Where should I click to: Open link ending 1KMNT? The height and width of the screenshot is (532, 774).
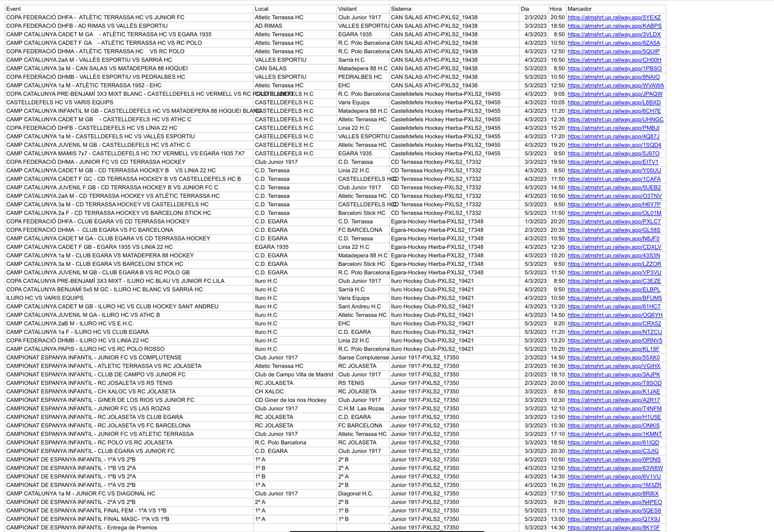pyautogui.click(x=615, y=434)
